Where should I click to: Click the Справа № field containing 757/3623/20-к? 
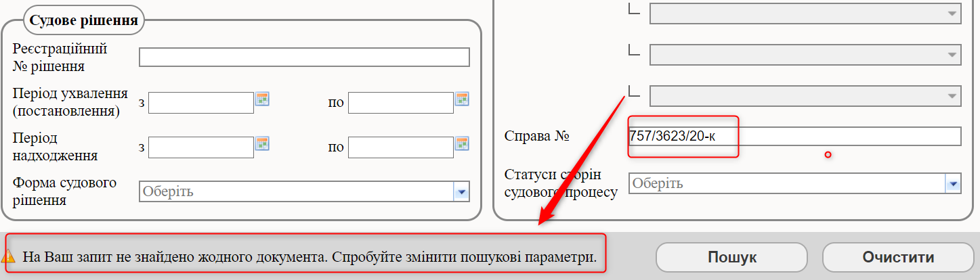[794, 137]
